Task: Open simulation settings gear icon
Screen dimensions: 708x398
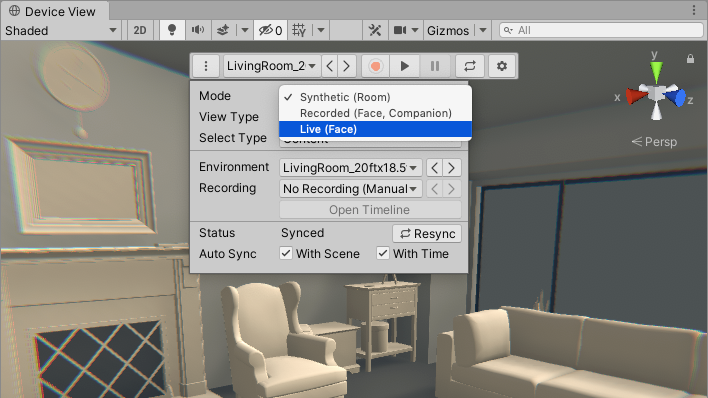Action: (x=502, y=66)
